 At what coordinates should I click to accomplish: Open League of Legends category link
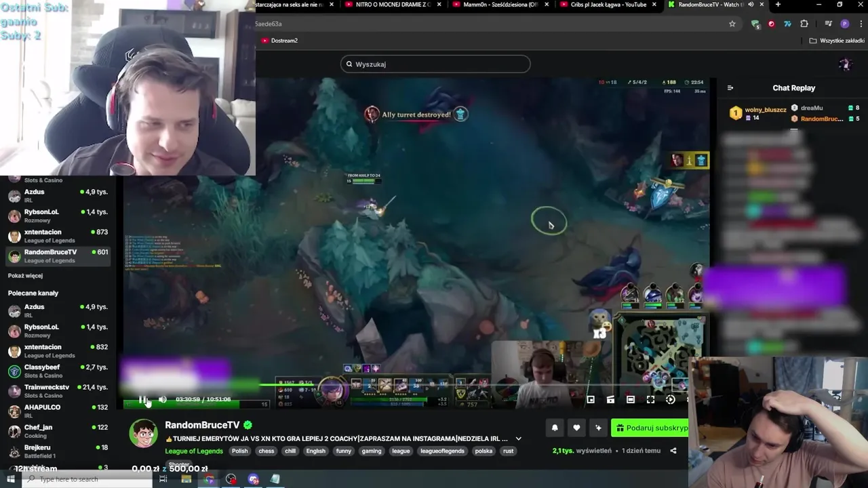point(194,451)
